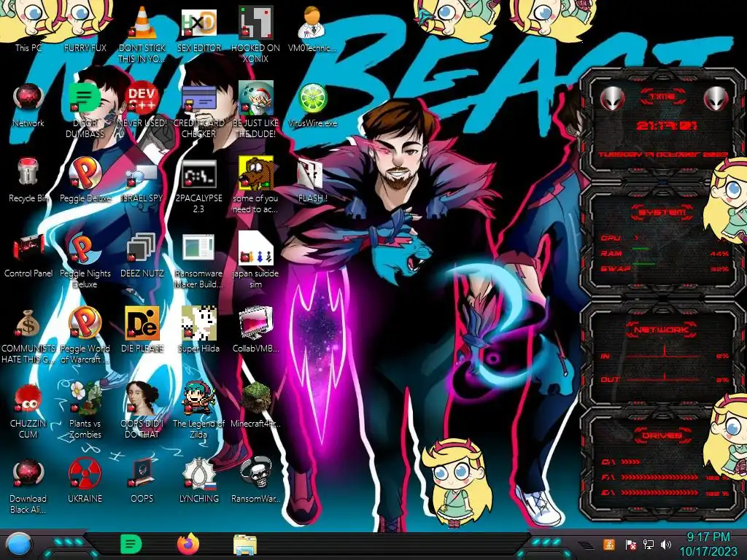The height and width of the screenshot is (560, 747).
Task: Click the right alien head on the widget
Action: (716, 99)
